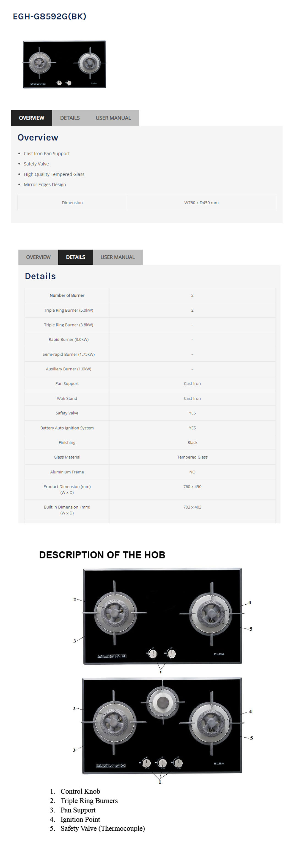This screenshot has width=297, height=868.
Task: Click the Safety Valve (Thermocouple) legend item
Action: 103,828
